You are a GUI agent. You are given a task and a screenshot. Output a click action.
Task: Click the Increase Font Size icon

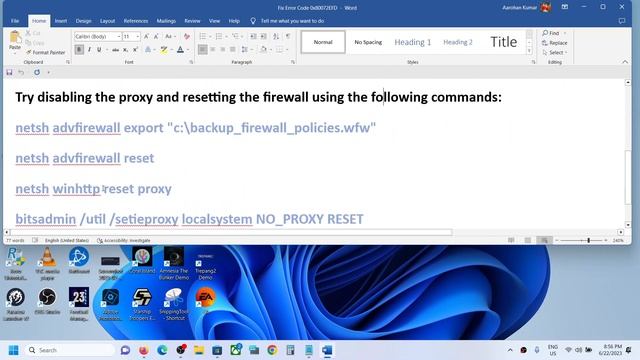coord(146,36)
